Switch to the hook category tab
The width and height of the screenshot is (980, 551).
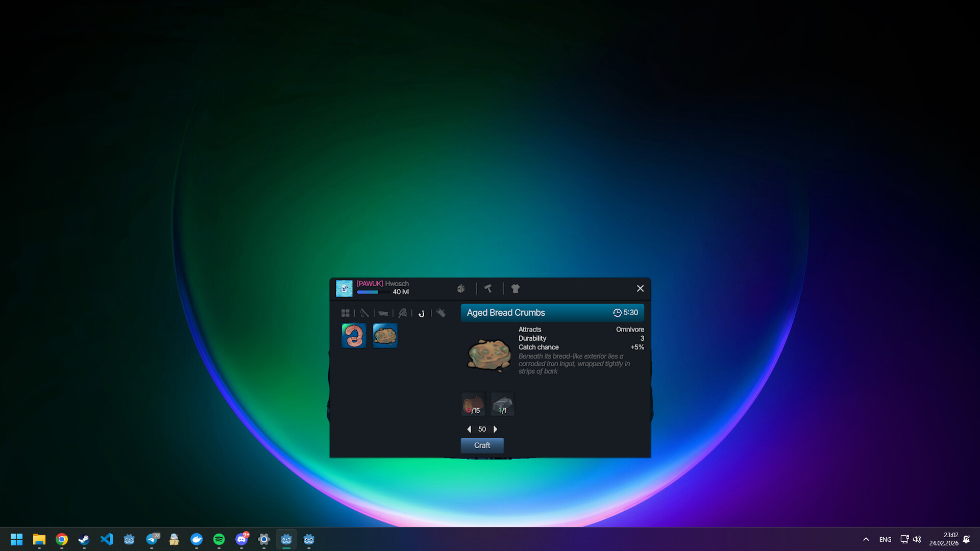422,313
